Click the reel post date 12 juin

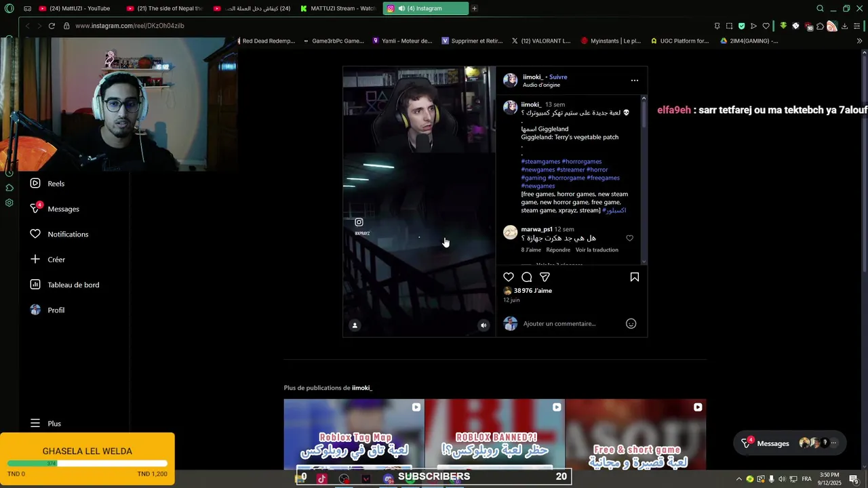(x=511, y=300)
